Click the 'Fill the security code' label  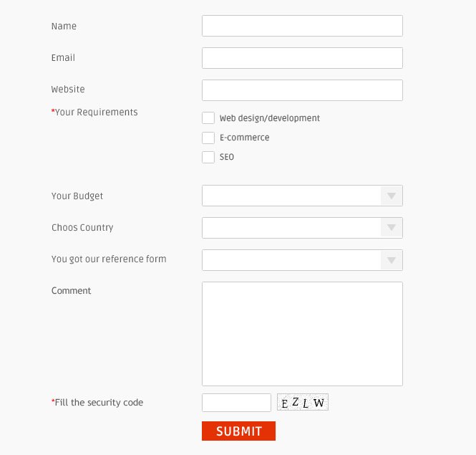pyautogui.click(x=99, y=403)
